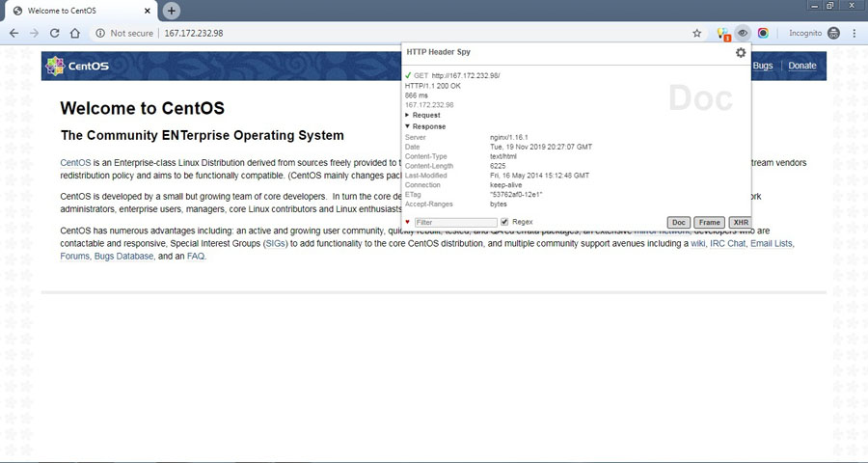Collapse the Response section
Viewport: 868px width, 463px height.
pos(425,126)
